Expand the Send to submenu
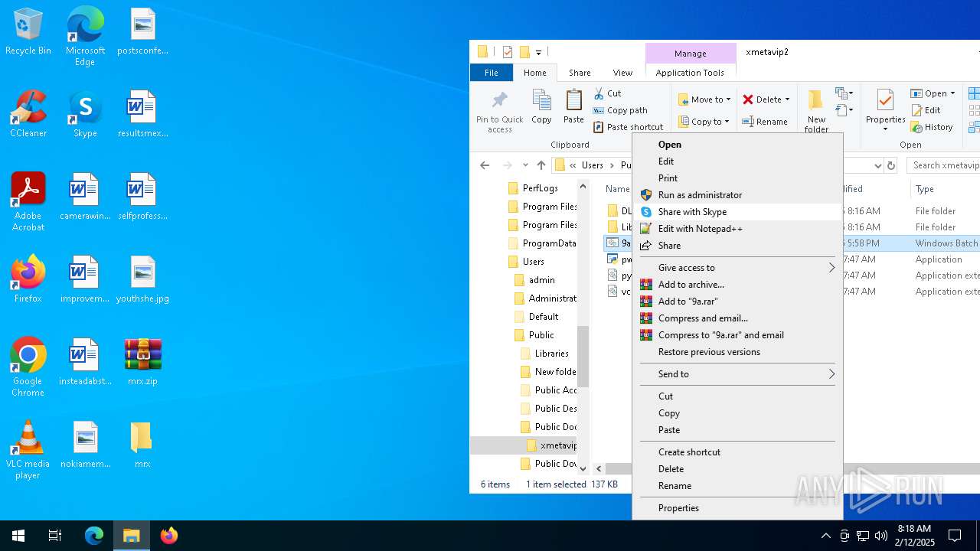This screenshot has height=551, width=980. point(738,374)
